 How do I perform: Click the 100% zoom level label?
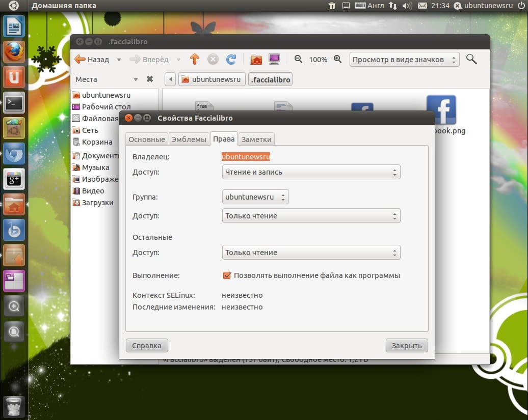tap(318, 60)
